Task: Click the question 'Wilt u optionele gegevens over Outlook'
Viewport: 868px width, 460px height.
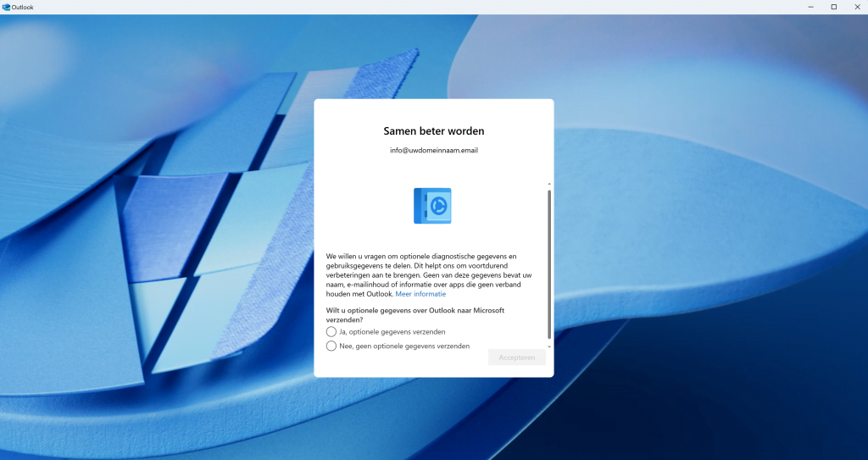Action: pos(415,315)
